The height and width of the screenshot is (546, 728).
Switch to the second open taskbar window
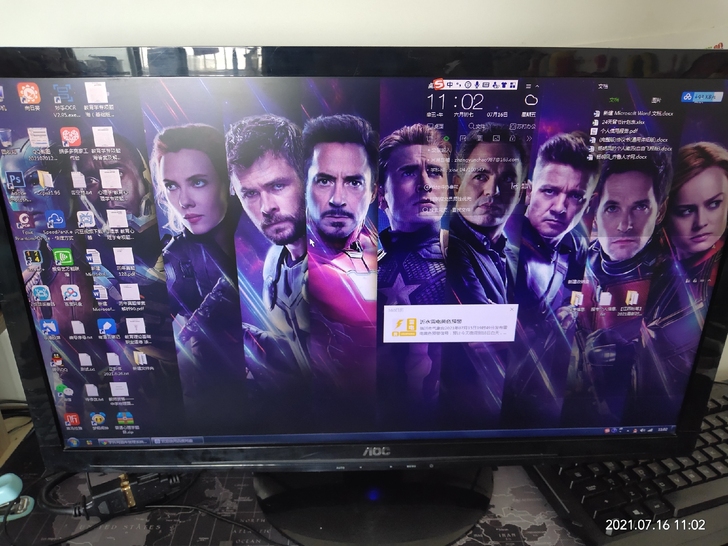tap(178, 441)
